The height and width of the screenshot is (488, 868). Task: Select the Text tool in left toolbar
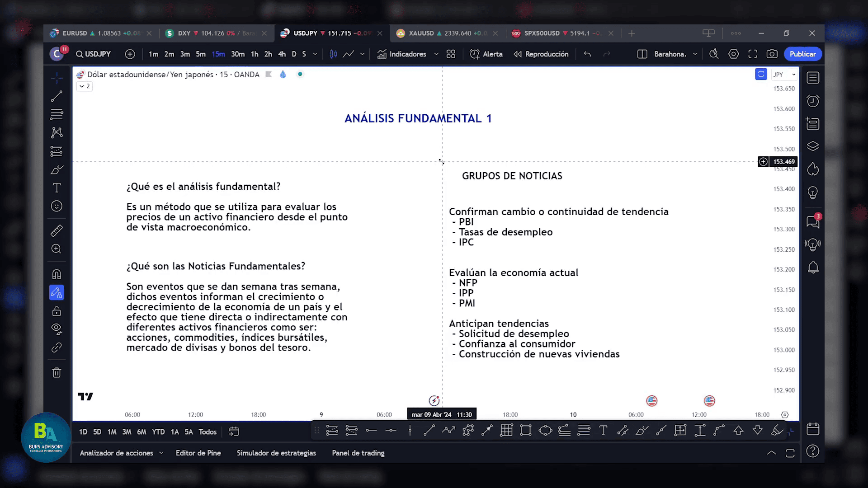57,188
